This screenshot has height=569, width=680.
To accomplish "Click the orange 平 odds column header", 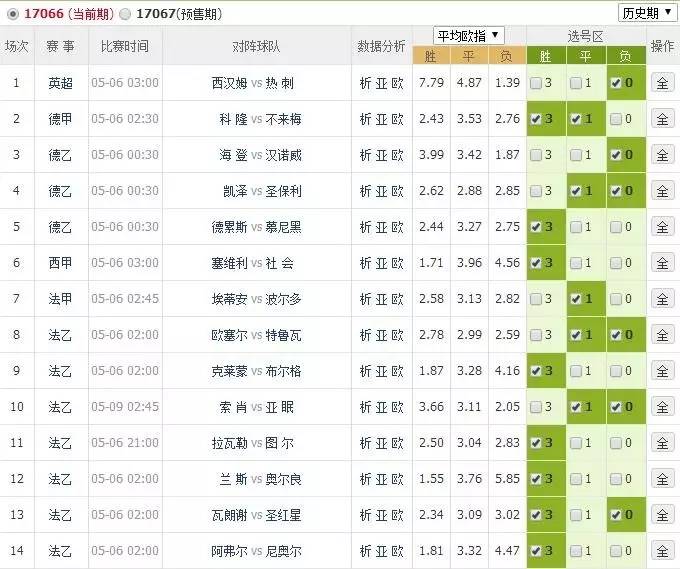I will coord(469,56).
